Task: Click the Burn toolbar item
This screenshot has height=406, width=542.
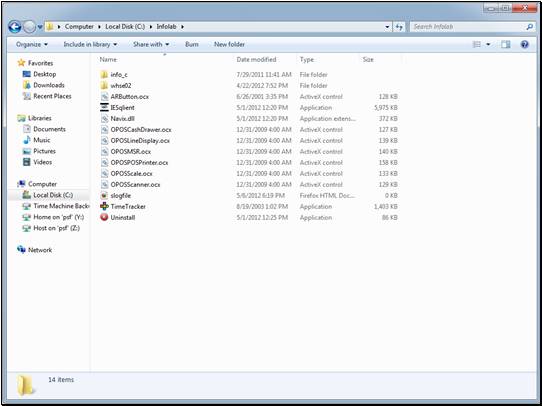Action: pos(192,44)
